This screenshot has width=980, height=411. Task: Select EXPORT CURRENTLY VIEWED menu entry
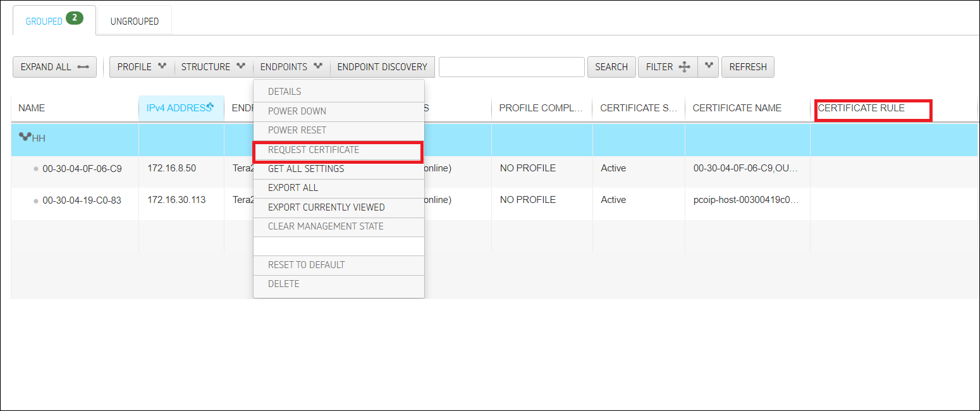pyautogui.click(x=339, y=207)
